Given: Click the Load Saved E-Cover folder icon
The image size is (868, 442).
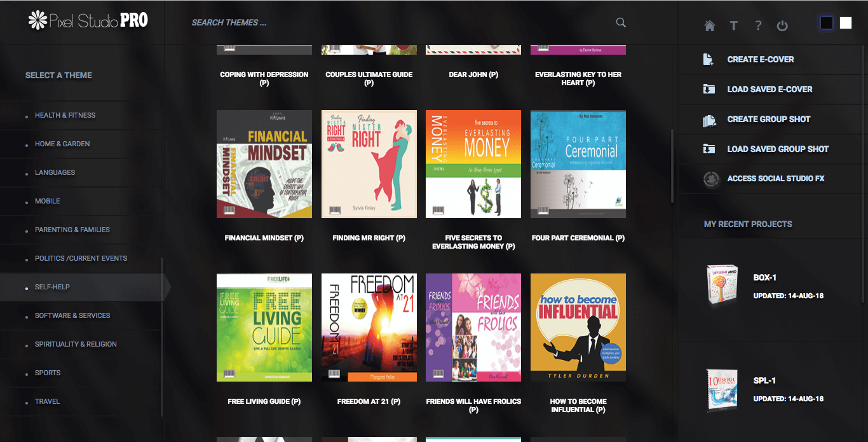Looking at the screenshot, I should pos(709,89).
